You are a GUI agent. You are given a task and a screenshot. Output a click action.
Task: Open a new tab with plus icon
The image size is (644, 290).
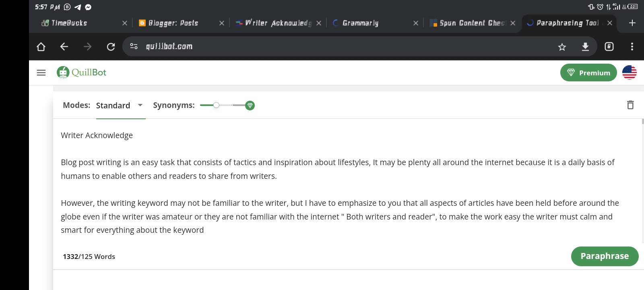[x=632, y=23]
